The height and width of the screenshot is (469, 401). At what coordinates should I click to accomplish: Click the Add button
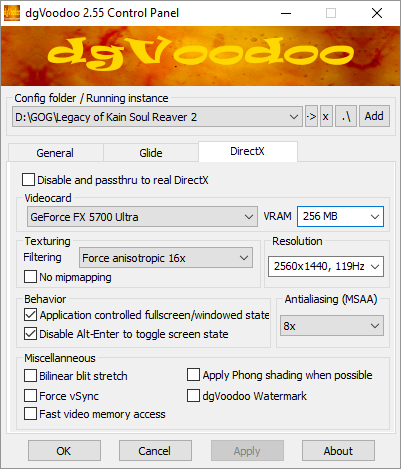(x=374, y=116)
